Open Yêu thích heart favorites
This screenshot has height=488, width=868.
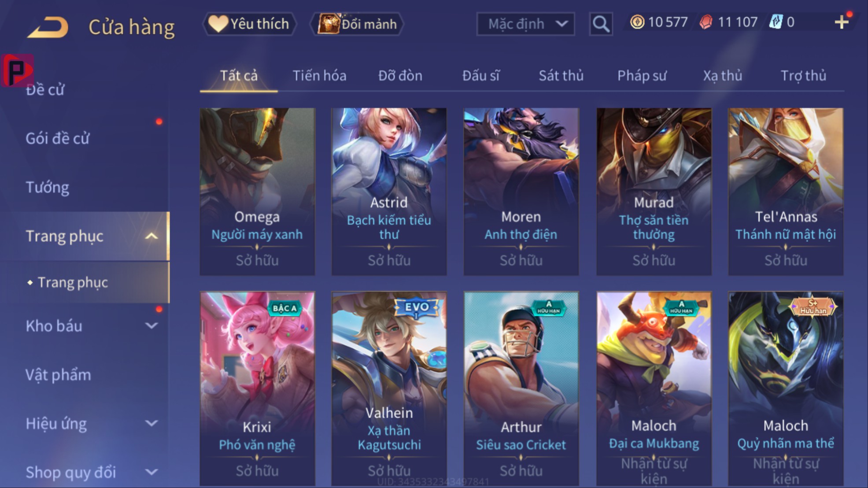point(249,24)
